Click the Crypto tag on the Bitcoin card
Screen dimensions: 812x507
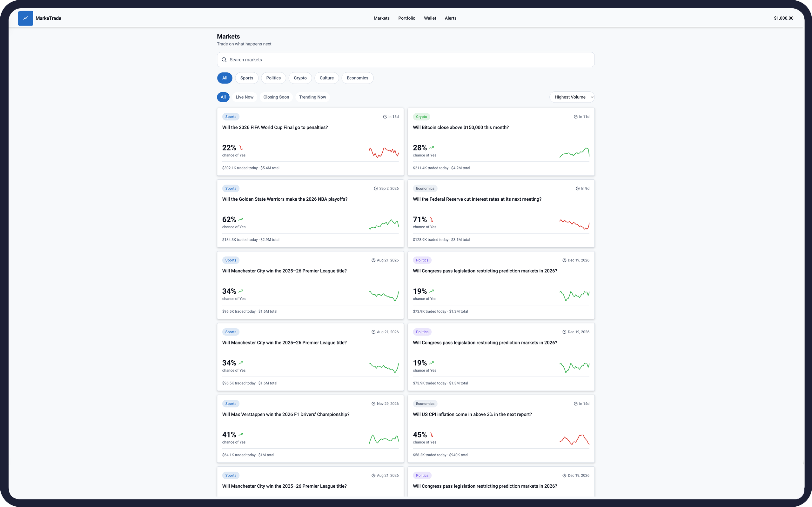point(422,117)
